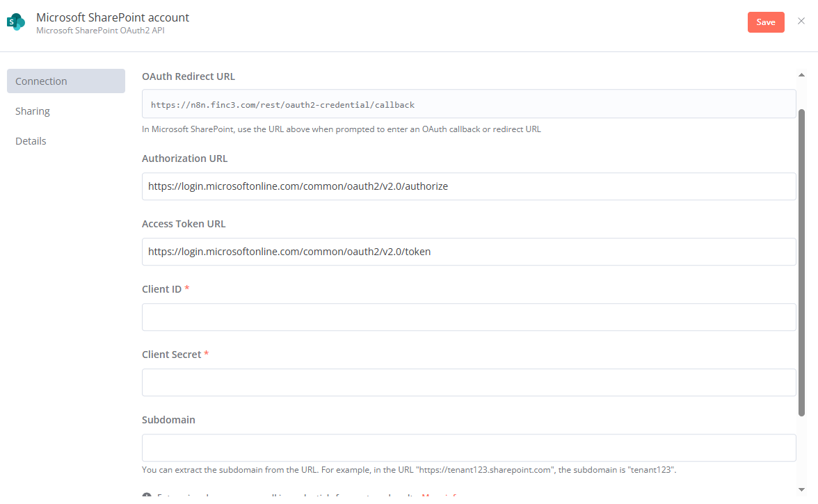Click into the Client ID field
818x504 pixels.
pos(469,317)
